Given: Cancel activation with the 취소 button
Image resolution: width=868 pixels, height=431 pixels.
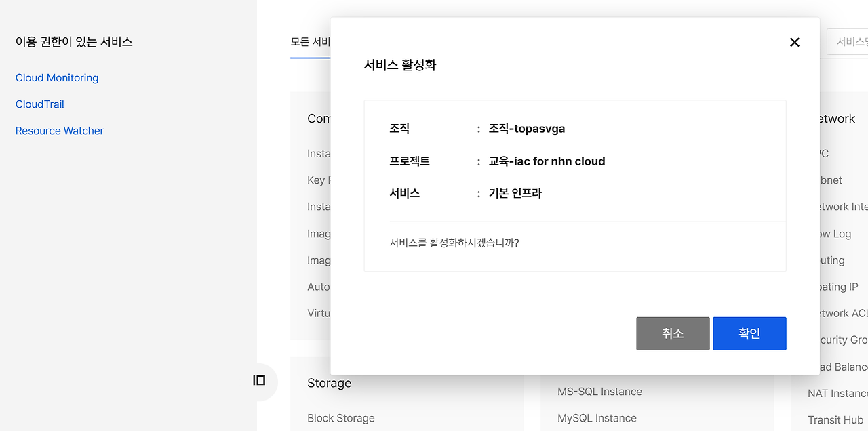Looking at the screenshot, I should (x=673, y=333).
